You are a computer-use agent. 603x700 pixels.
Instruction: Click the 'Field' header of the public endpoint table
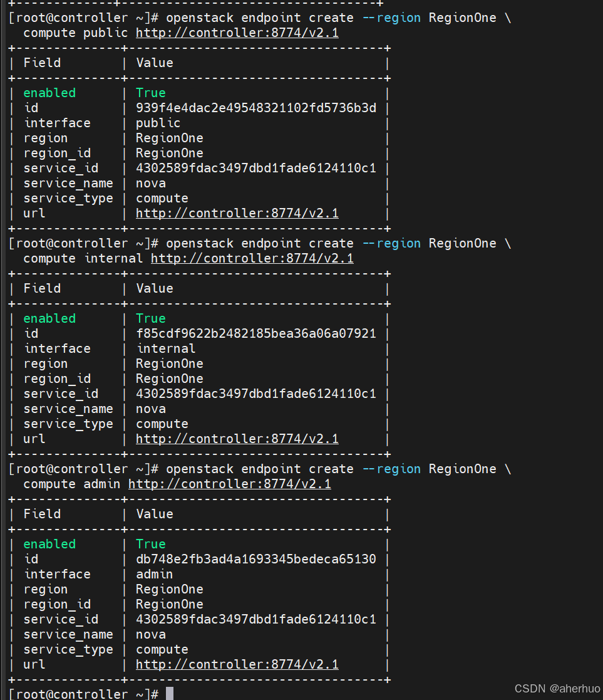click(42, 63)
